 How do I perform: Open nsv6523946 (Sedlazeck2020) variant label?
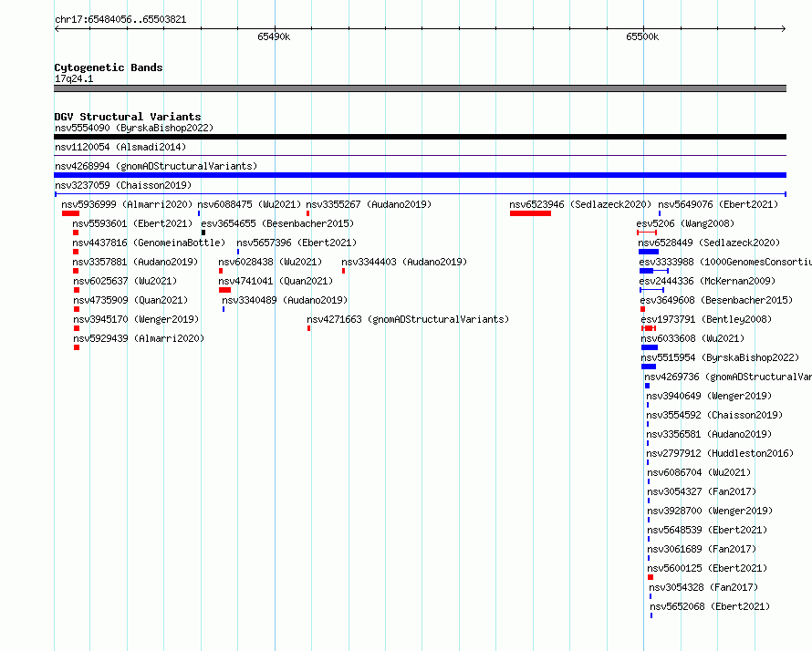[x=580, y=204]
